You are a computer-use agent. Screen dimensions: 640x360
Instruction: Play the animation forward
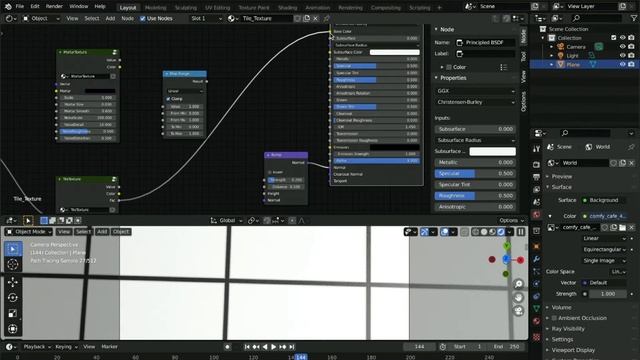273,347
